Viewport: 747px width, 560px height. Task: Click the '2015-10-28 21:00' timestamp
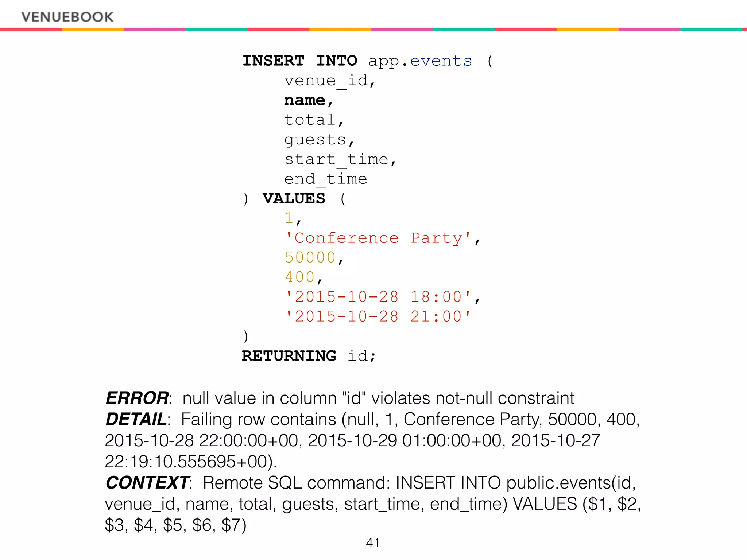(x=378, y=316)
